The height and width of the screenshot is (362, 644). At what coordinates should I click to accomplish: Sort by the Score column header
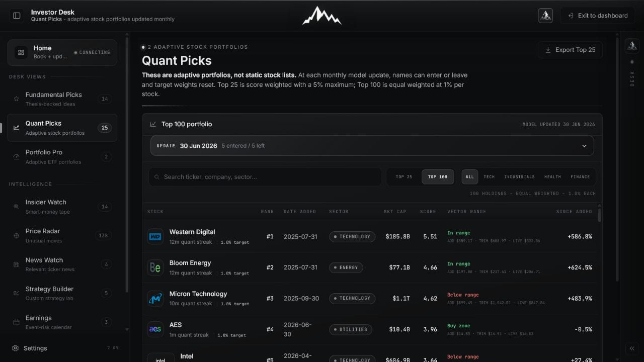coord(428,212)
